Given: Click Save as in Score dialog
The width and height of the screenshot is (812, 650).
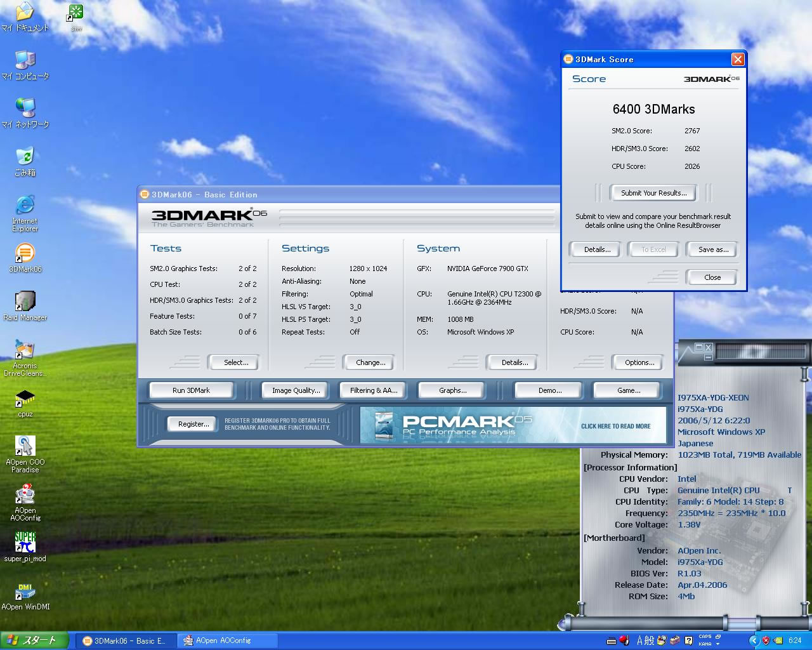Looking at the screenshot, I should click(x=713, y=249).
